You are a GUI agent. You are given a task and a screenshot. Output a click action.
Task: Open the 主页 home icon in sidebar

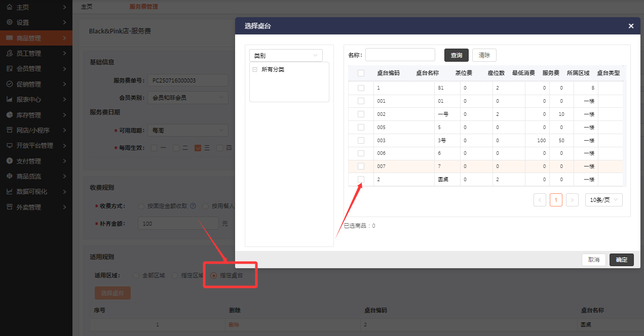click(x=9, y=7)
